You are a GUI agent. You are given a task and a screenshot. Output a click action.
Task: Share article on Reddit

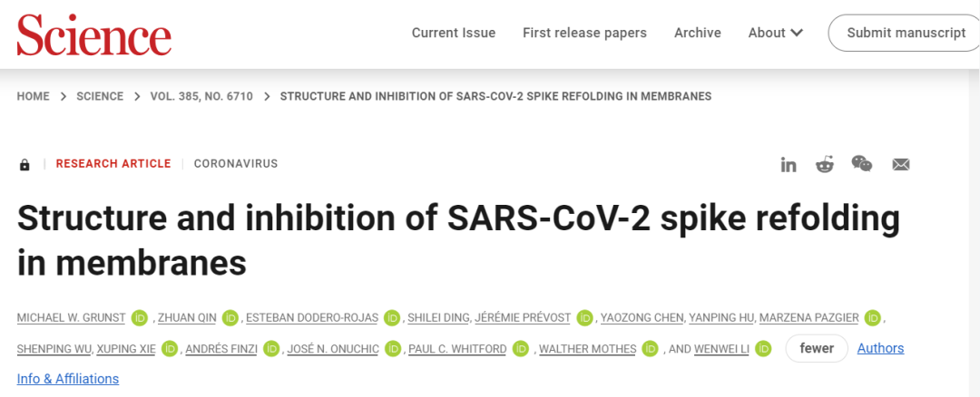coord(825,164)
